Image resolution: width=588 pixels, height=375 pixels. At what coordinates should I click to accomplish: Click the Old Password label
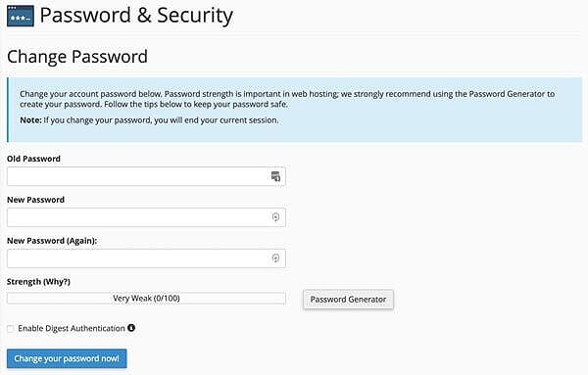33,159
